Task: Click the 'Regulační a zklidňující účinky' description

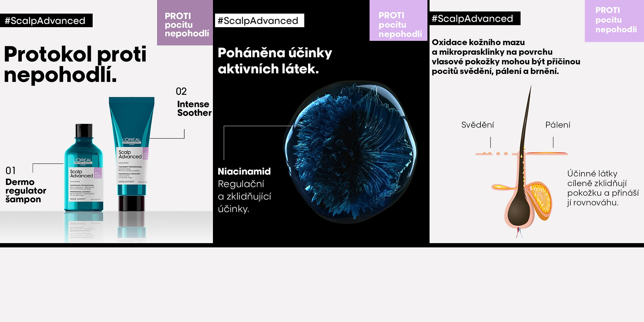Action: [x=244, y=196]
